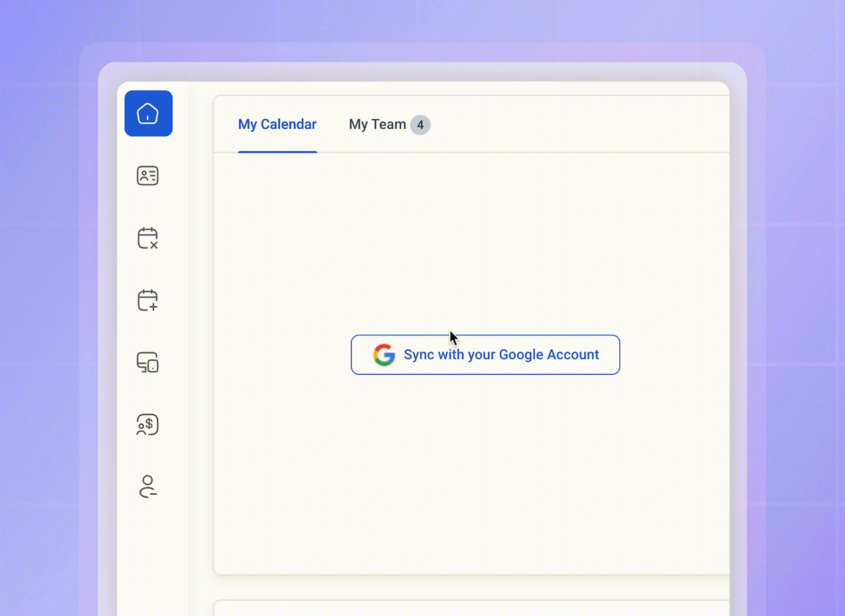Click the calendar with X icon
Screen dimensions: 845x616
point(148,238)
